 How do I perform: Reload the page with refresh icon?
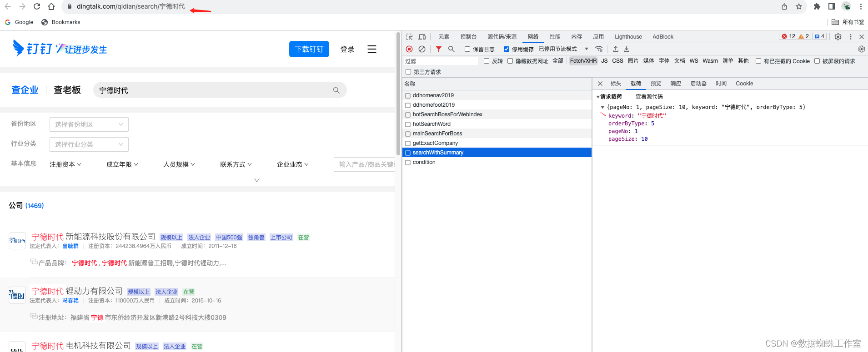[x=37, y=6]
